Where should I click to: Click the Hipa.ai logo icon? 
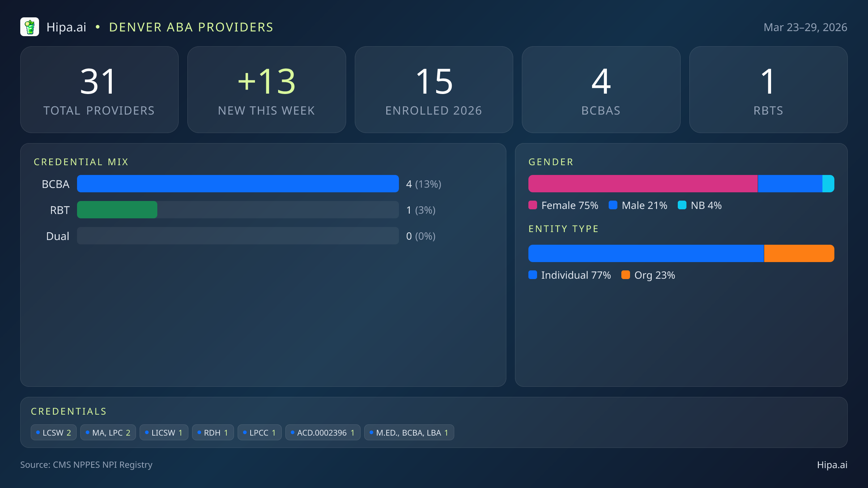tap(30, 27)
